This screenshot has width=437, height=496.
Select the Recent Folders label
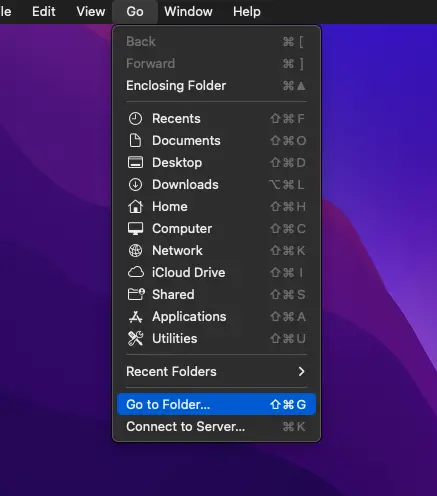point(171,371)
